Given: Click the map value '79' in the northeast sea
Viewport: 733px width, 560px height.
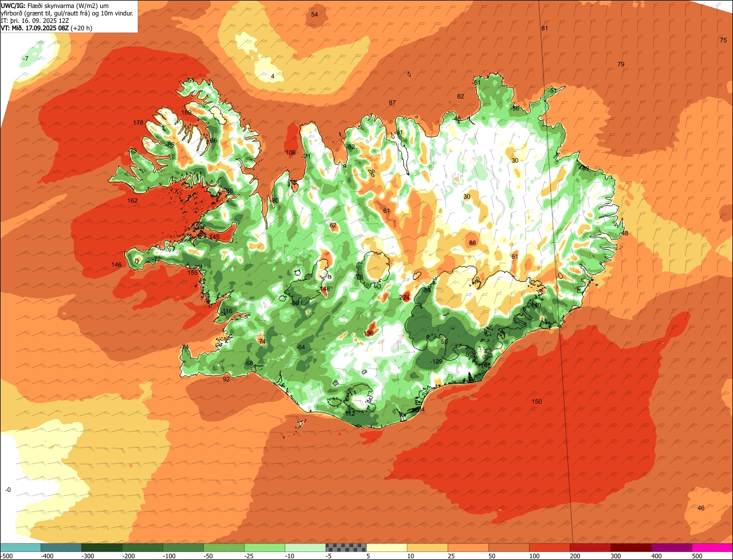Looking at the screenshot, I should coord(621,65).
